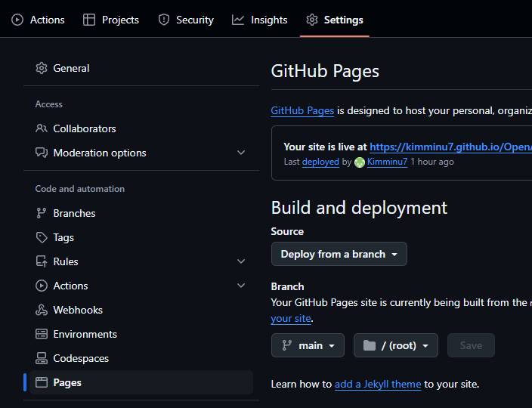Screen dimensions: 532x408
Task: Open Codespaces settings
Action: pos(141,358)
